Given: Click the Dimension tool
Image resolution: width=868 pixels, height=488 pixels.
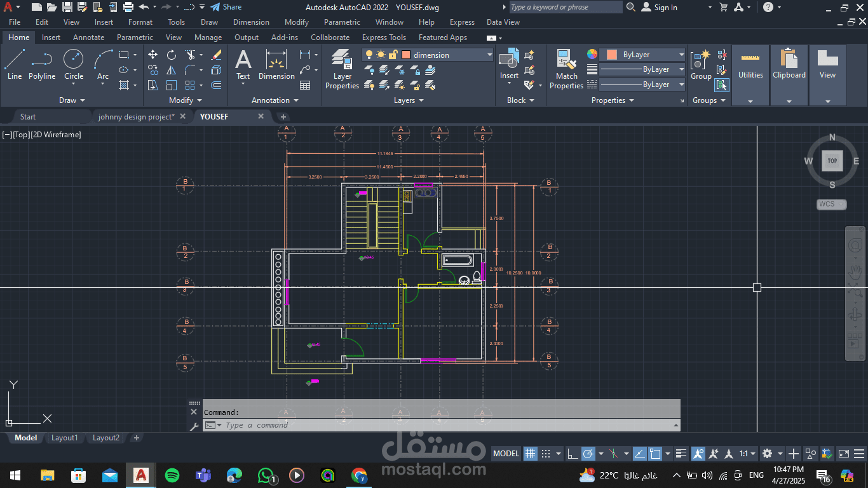Looking at the screenshot, I should point(276,65).
